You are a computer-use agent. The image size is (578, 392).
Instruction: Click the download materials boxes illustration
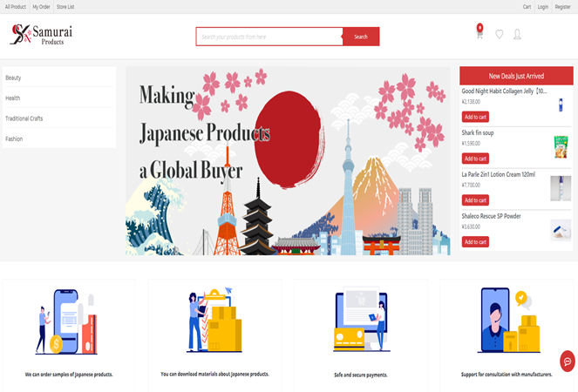click(x=214, y=321)
